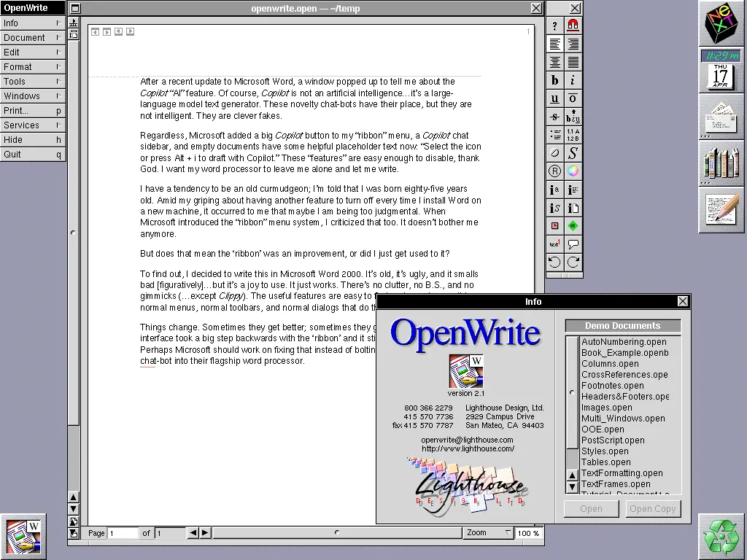Click the underline formatting button
This screenshot has width=747, height=560.
555,99
